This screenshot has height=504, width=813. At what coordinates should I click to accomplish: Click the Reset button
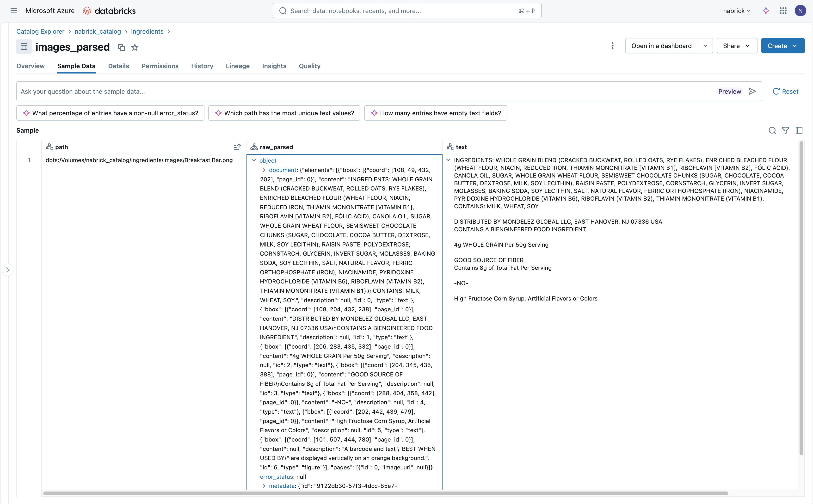tap(785, 91)
